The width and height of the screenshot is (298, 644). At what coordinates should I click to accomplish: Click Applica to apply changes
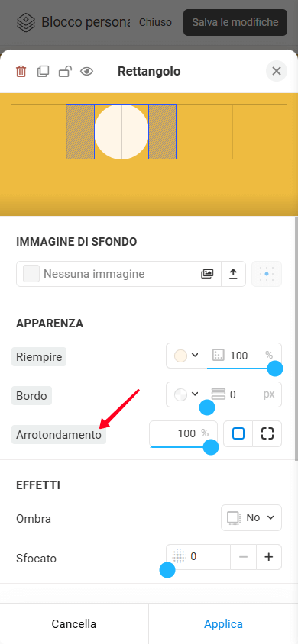[x=224, y=624]
